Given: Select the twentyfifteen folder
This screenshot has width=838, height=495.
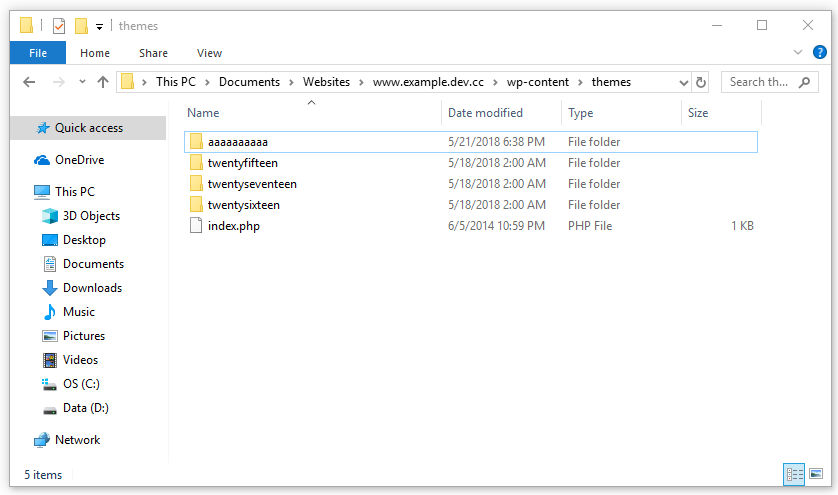Looking at the screenshot, I should 470,163.
